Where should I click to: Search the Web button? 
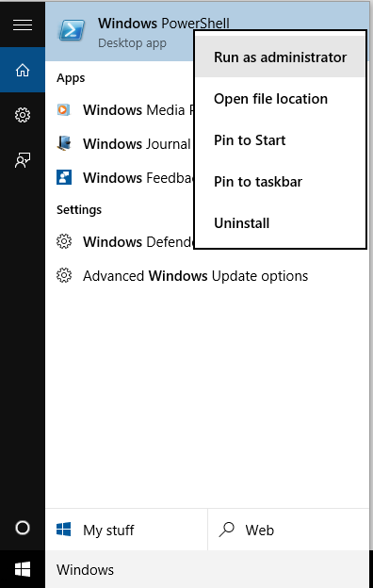(288, 530)
